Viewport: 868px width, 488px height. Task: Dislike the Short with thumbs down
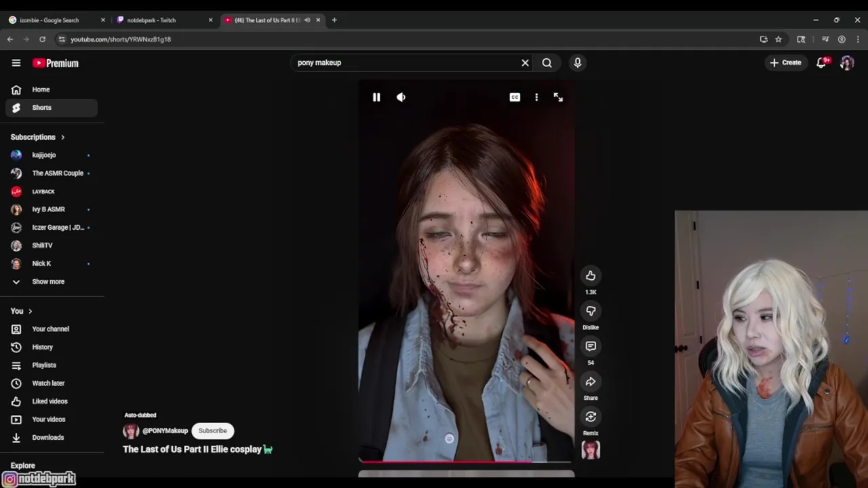point(591,310)
